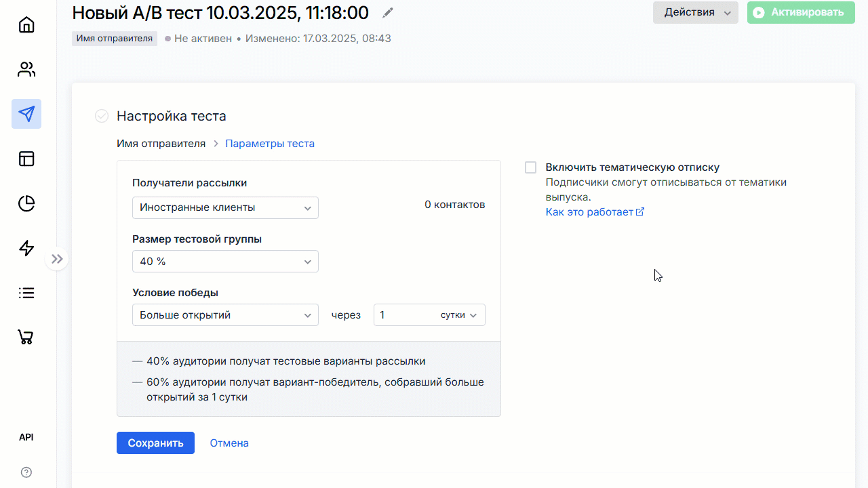
Task: Open the shopping cart icon
Action: (26, 337)
